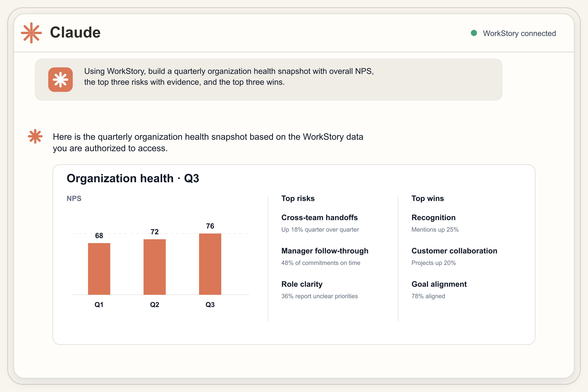
Task: Click the Role clarity risk
Action: click(302, 284)
